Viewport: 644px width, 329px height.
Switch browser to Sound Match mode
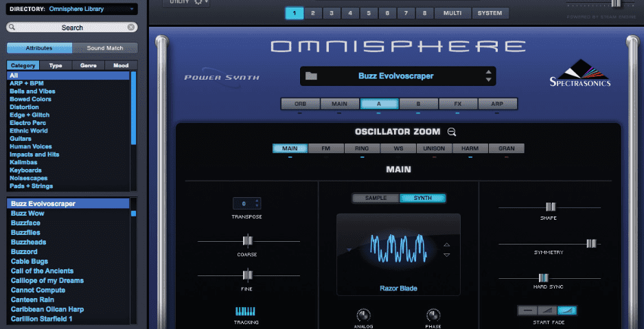pyautogui.click(x=105, y=48)
